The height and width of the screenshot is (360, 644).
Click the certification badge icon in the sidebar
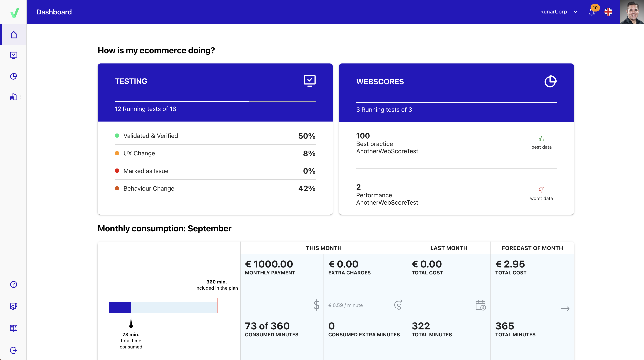13,306
